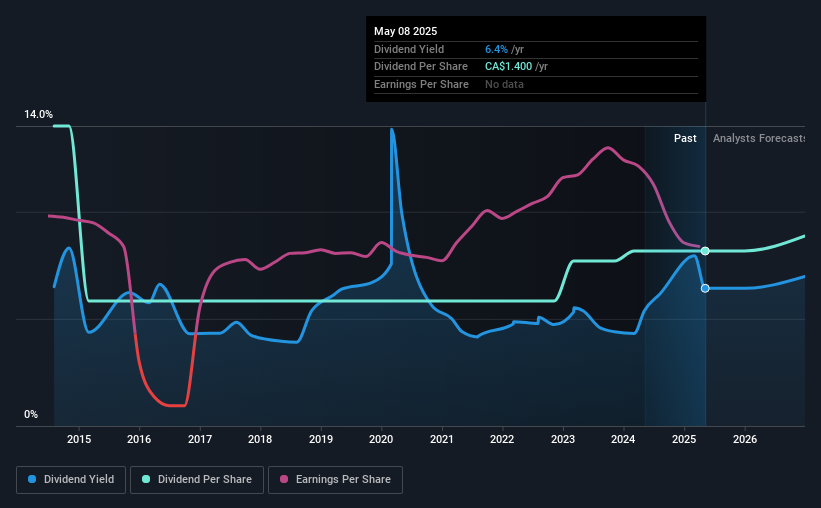Image resolution: width=821 pixels, height=508 pixels.
Task: Toggle the Dividend Per Share legend button
Action: pos(197,480)
